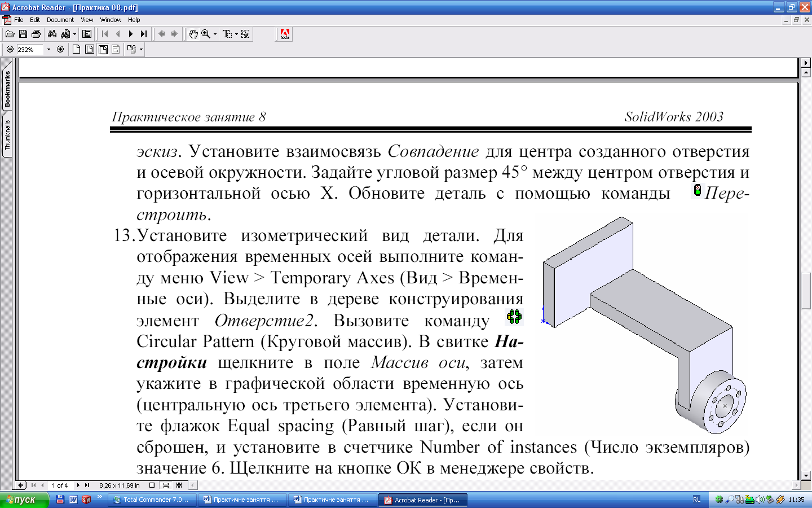
Task: Go to the last page
Action: 144,34
